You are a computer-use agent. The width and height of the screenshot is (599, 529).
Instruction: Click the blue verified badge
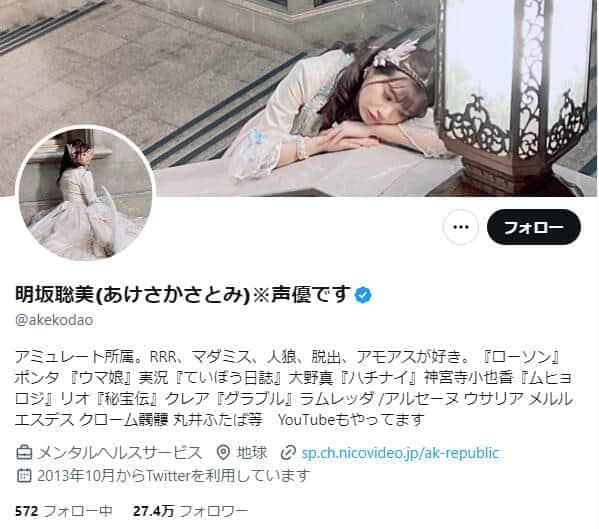pyautogui.click(x=363, y=295)
